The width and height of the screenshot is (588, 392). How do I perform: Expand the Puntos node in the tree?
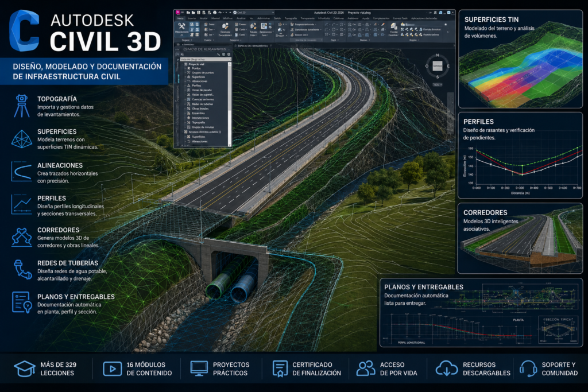pyautogui.click(x=185, y=68)
